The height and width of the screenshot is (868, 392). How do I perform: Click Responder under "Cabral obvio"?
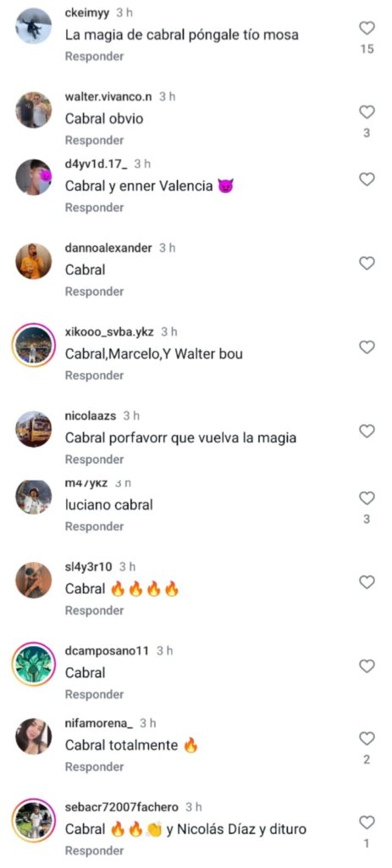94,141
